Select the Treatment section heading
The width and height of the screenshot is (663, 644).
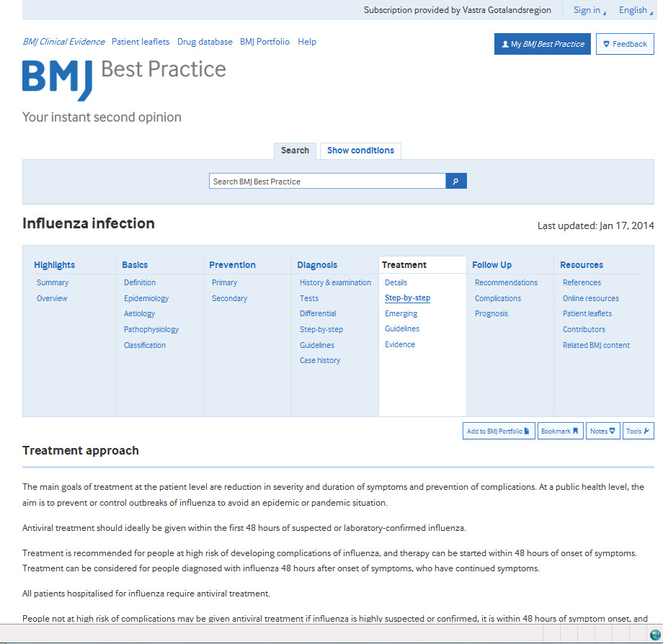tap(404, 265)
